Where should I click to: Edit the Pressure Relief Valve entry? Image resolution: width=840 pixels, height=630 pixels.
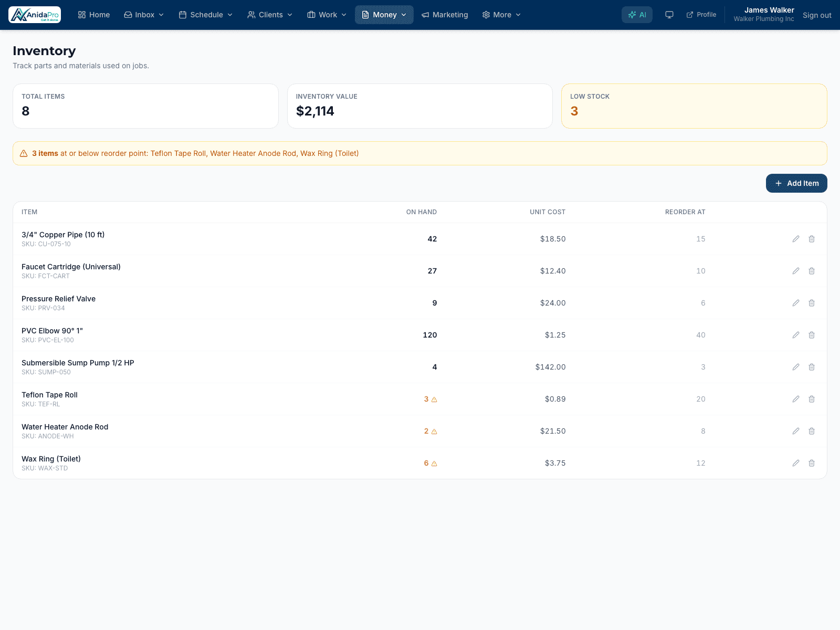point(796,303)
